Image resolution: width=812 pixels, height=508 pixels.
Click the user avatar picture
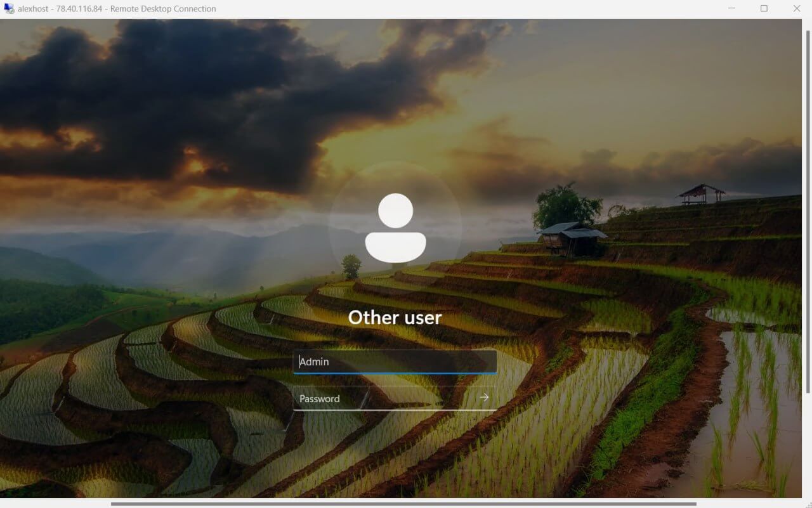click(x=395, y=228)
